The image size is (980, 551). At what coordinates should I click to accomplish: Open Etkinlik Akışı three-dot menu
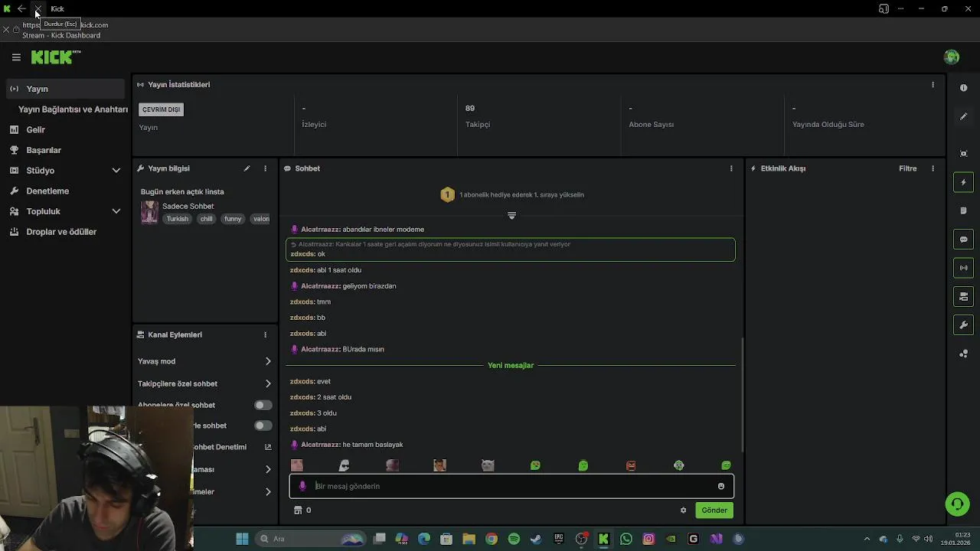coord(933,168)
